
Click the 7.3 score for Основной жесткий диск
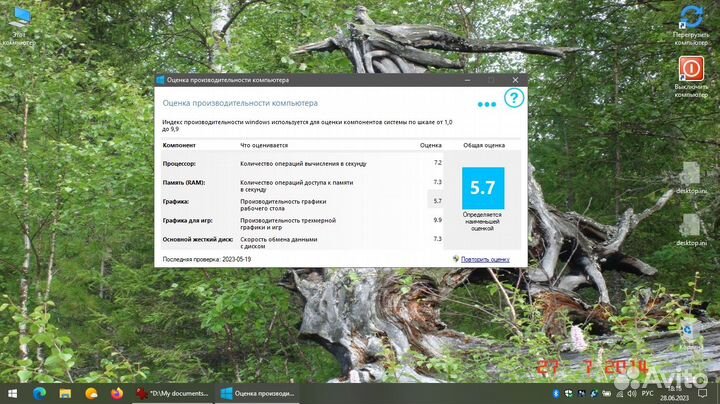[x=438, y=239]
